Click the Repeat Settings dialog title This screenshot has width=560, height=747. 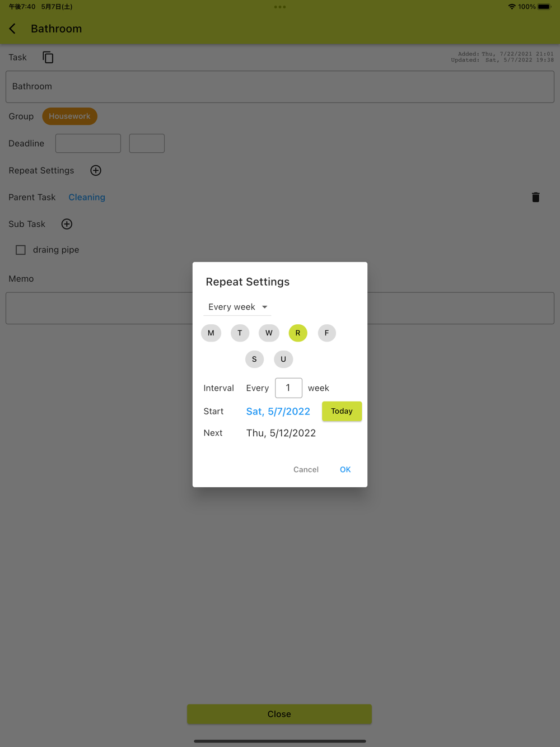tap(248, 282)
